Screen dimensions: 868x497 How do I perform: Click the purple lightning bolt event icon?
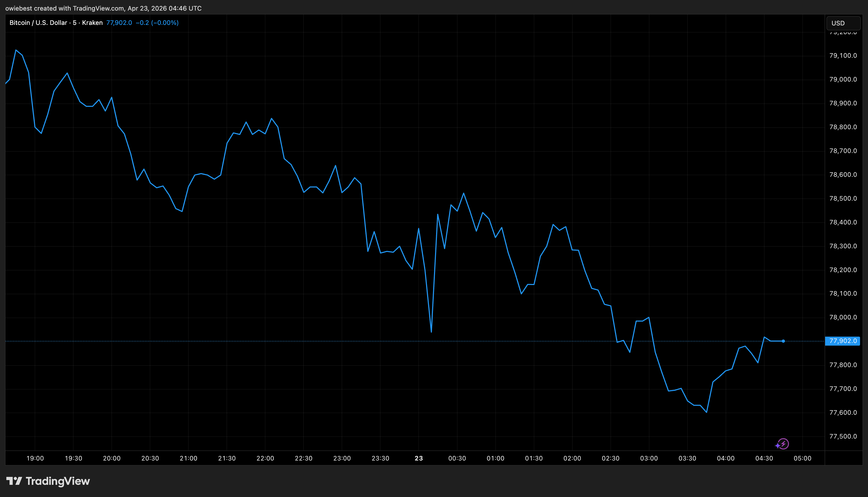pyautogui.click(x=783, y=444)
